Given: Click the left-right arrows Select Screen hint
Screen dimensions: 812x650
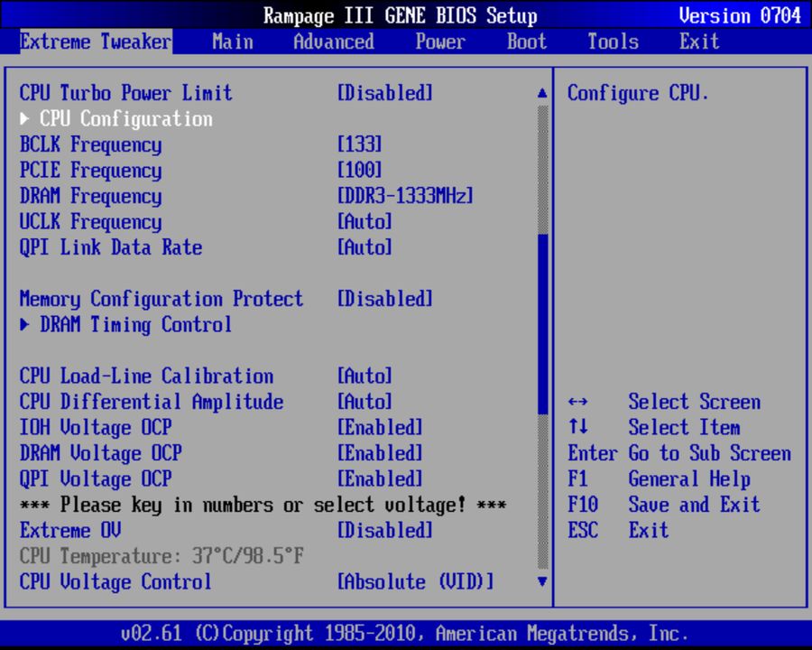Looking at the screenshot, I should tap(664, 402).
